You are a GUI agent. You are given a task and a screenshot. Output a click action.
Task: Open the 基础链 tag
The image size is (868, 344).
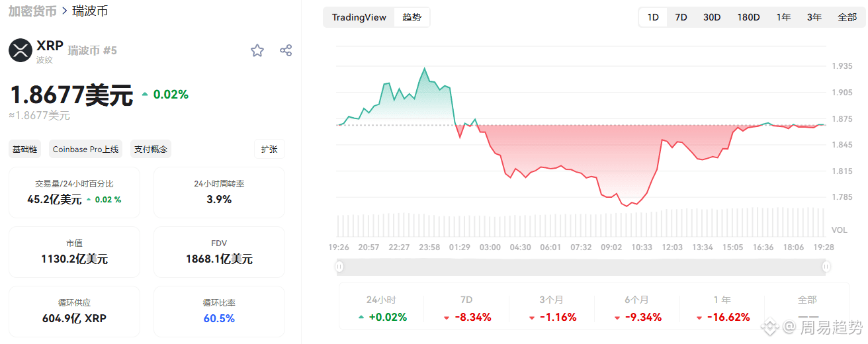pyautogui.click(x=26, y=150)
